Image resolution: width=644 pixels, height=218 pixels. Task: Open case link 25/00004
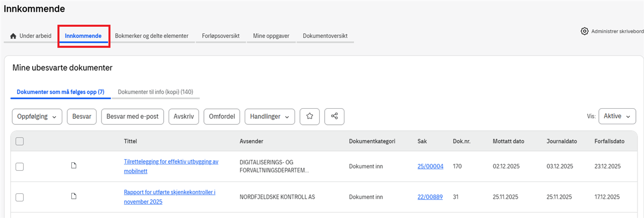[x=430, y=167]
